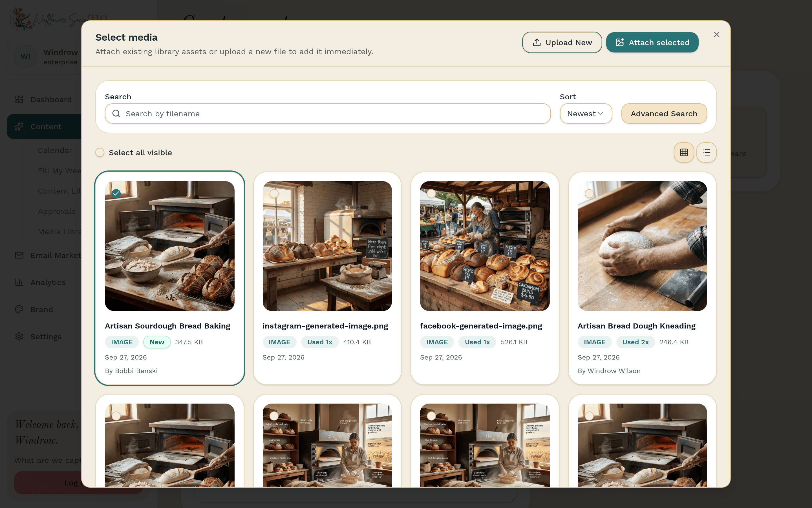This screenshot has height=508, width=812.
Task: Click the Brand sidebar item
Action: pos(42,309)
